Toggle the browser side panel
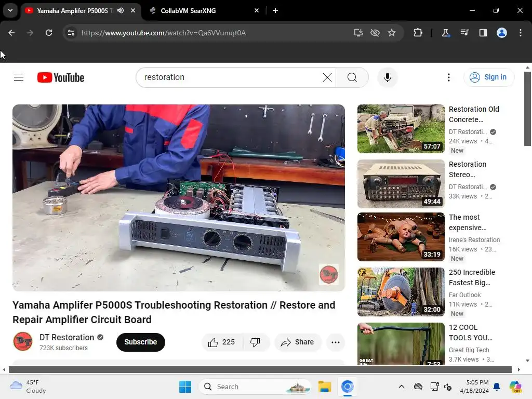Screen dimensions: 532x399 (483, 33)
